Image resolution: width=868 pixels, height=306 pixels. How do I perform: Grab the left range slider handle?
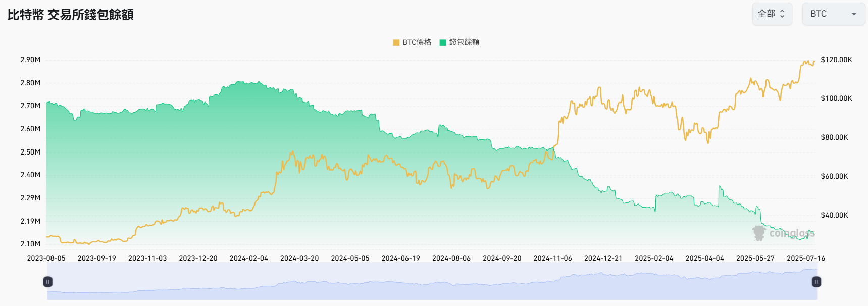coord(47,282)
